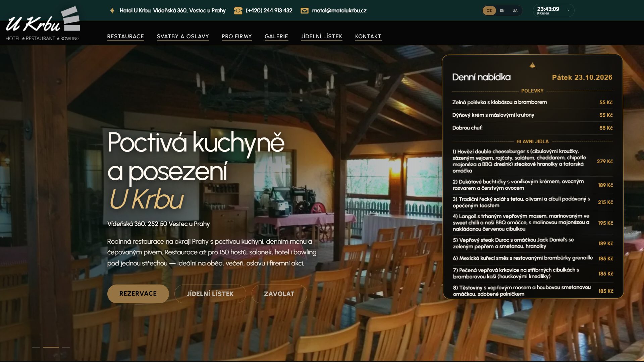Screen dimensions: 644x362
Task: Go to Pro firmy section
Action: point(236,37)
